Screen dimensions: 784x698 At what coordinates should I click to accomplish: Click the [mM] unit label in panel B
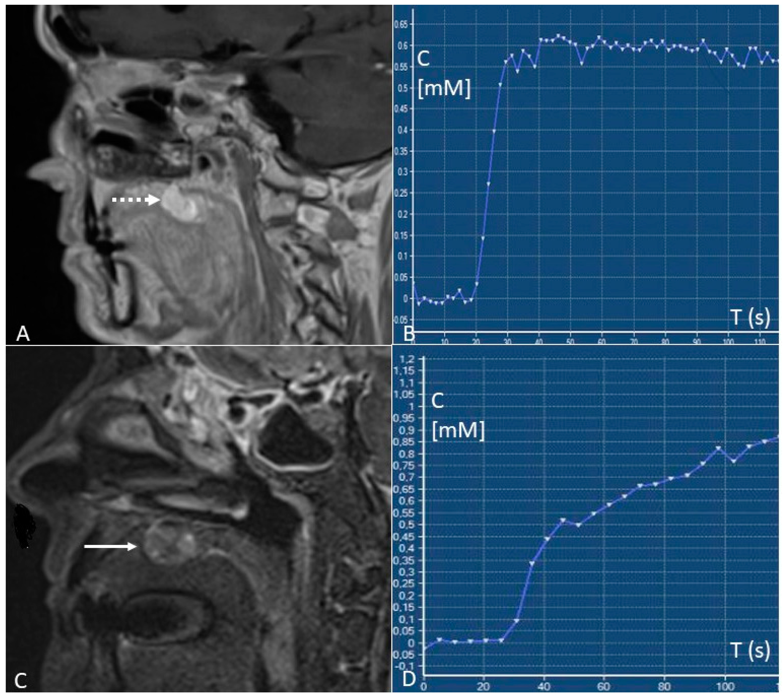click(444, 89)
